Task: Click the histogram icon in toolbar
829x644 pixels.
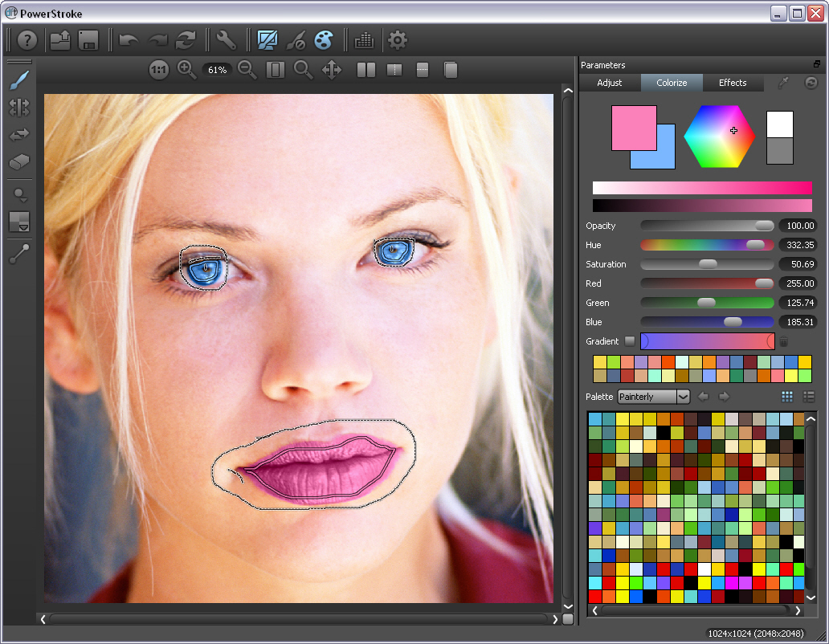Action: point(364,40)
